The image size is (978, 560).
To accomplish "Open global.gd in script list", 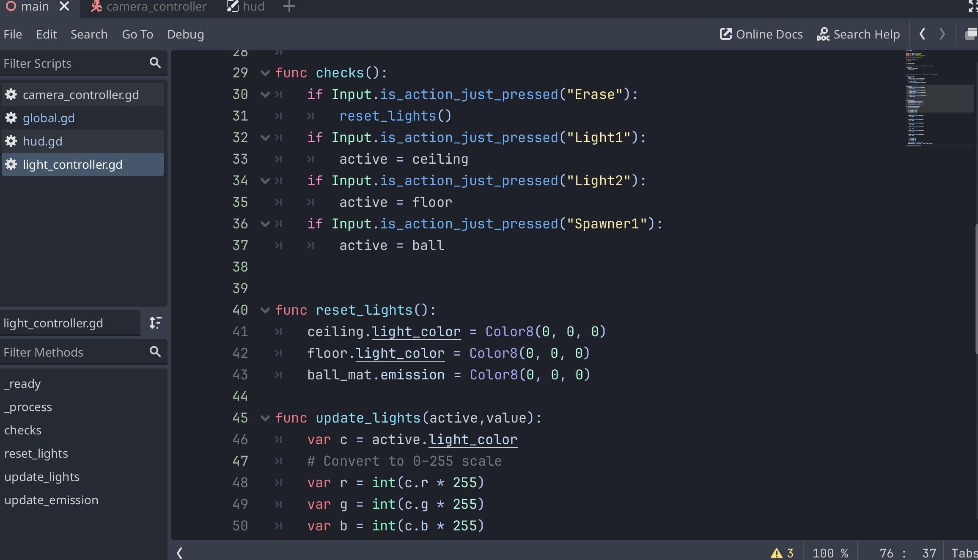I will 49,118.
